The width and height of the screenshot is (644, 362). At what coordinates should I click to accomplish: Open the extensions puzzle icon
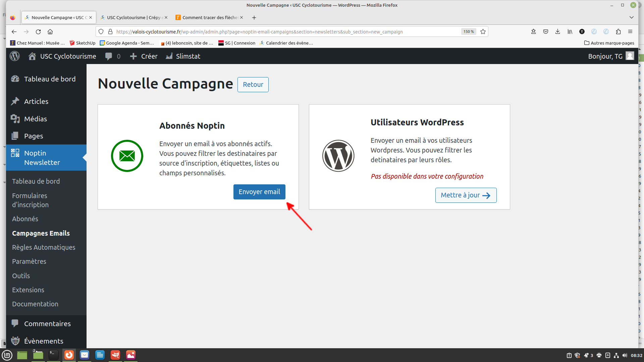pos(618,32)
